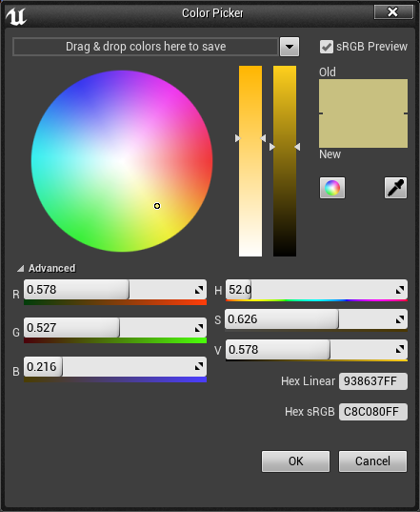This screenshot has width=420, height=512.
Task: Select the eyedropper tool
Action: pos(395,188)
